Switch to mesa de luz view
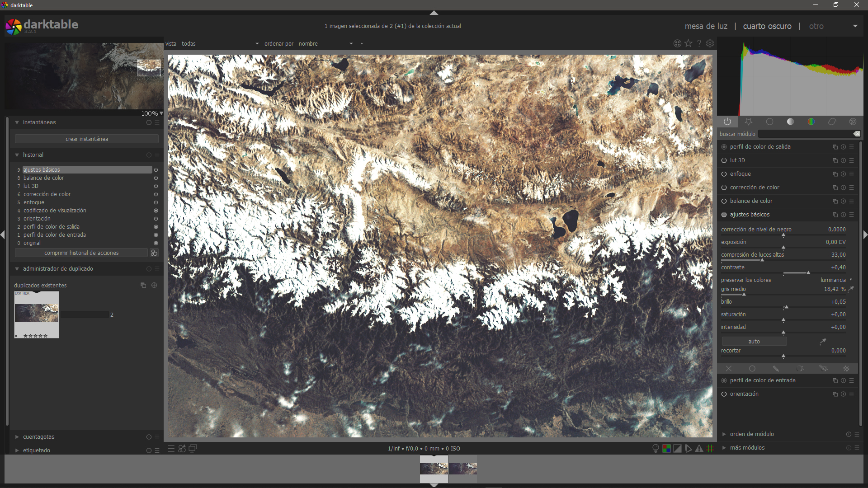868x488 pixels. (706, 26)
